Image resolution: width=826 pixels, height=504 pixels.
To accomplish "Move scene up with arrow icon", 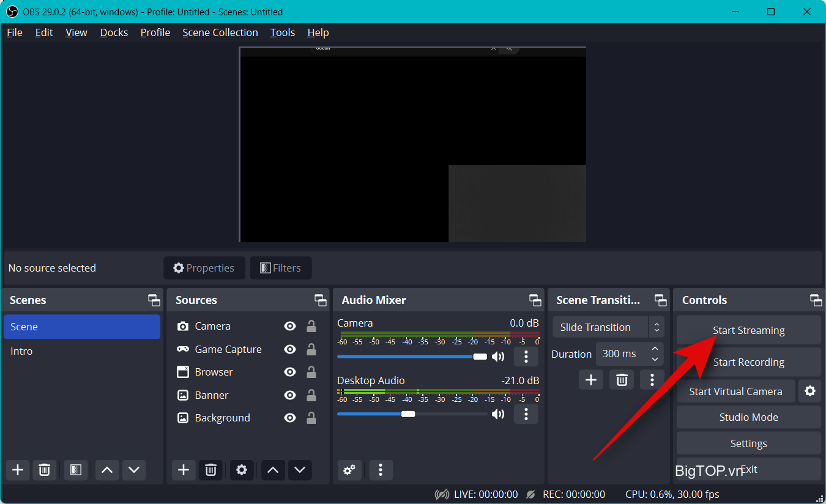I will pos(107,470).
